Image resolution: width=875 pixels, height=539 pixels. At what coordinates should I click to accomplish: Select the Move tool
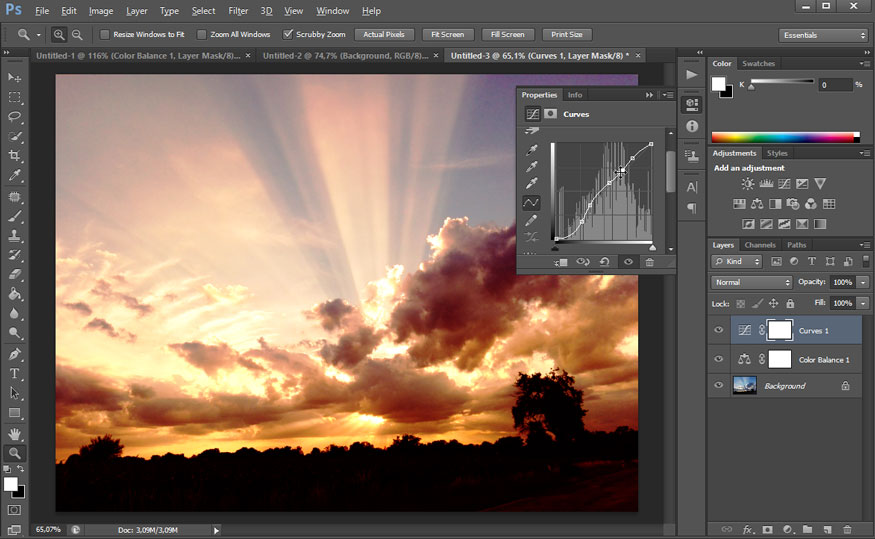coord(15,78)
